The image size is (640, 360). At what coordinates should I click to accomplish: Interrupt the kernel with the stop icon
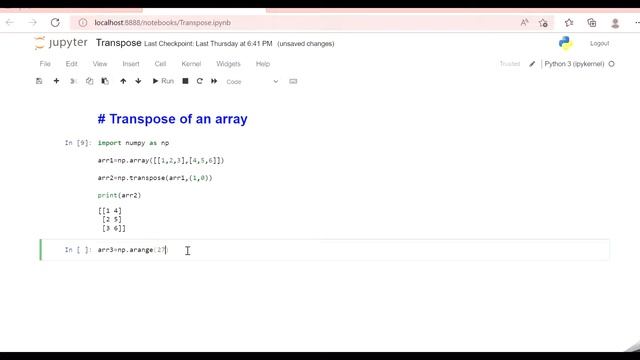[x=185, y=81]
